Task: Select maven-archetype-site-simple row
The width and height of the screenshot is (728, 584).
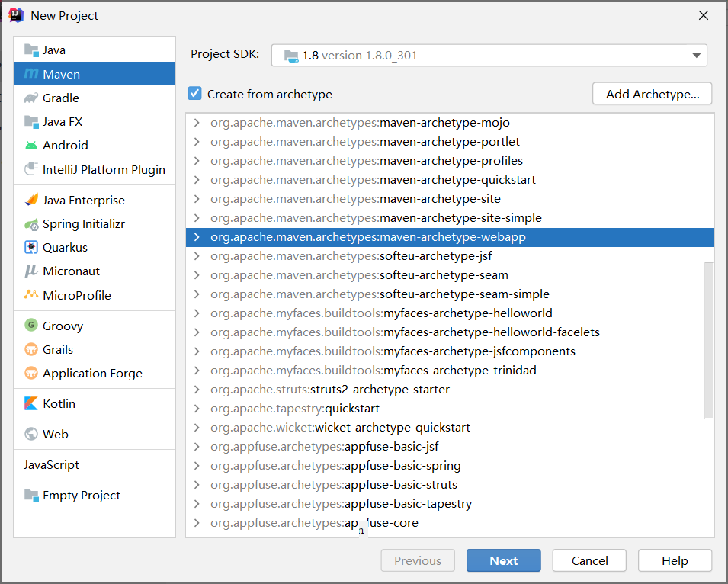Action: [x=450, y=218]
